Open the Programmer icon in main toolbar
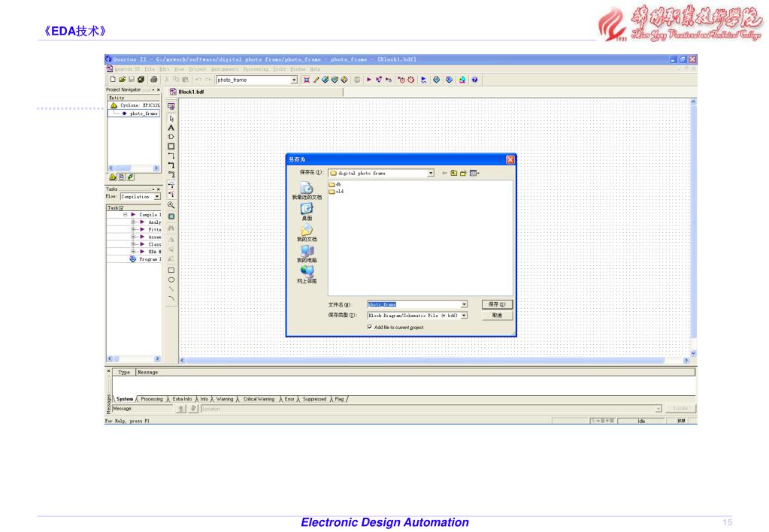The height and width of the screenshot is (532, 769). pyautogui.click(x=449, y=80)
